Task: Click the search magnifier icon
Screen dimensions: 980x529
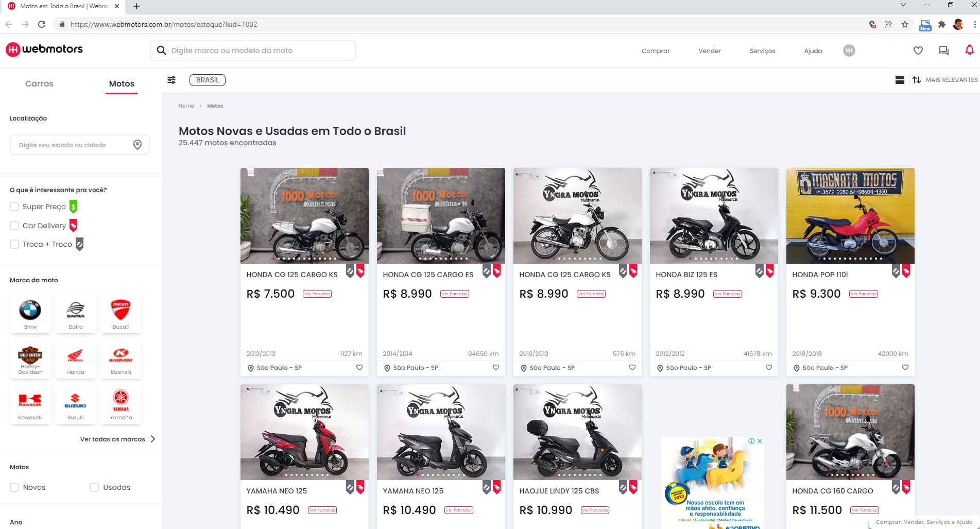Action: point(161,50)
